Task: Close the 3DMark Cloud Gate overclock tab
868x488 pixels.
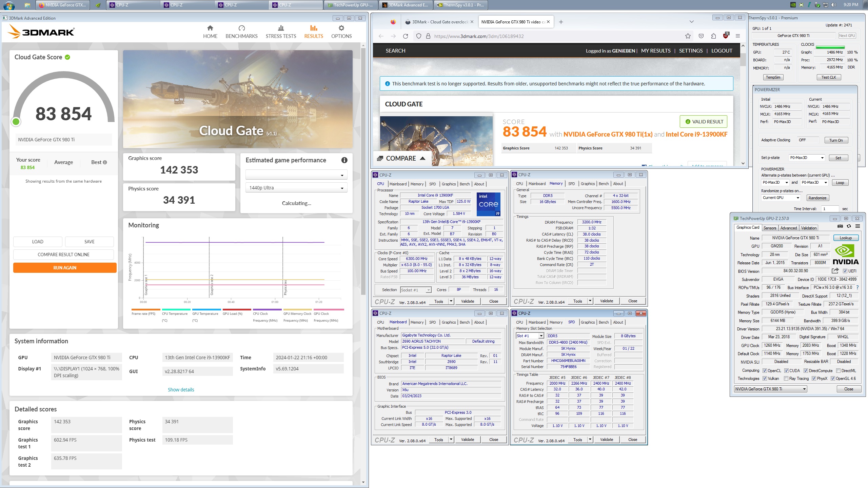Action: 472,22
